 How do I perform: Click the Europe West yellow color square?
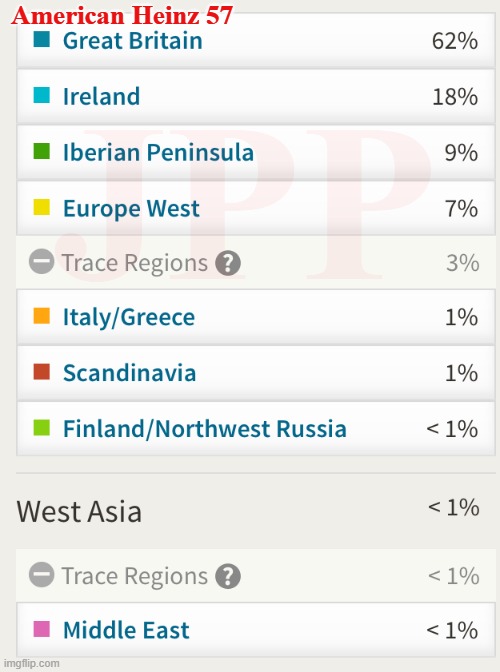tap(42, 207)
